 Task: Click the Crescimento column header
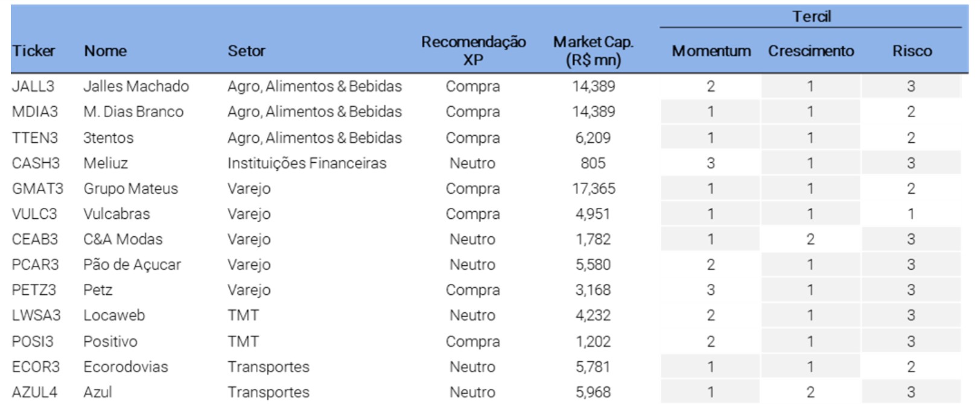810,51
